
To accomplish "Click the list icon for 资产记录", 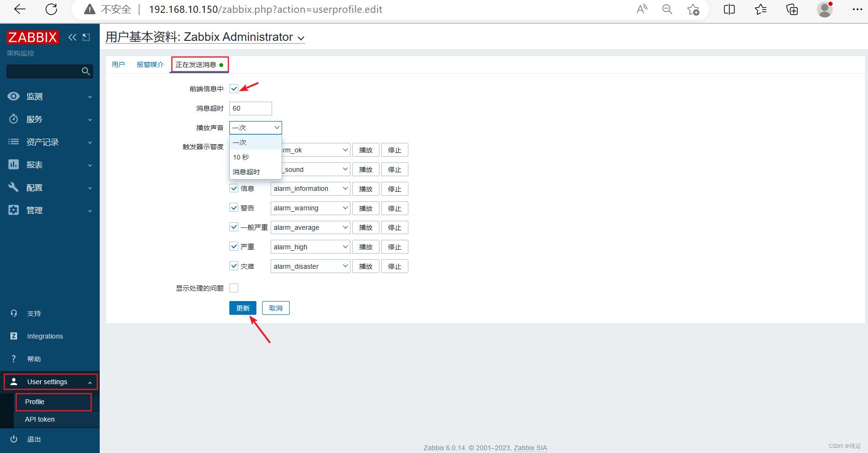I will pyautogui.click(x=14, y=142).
